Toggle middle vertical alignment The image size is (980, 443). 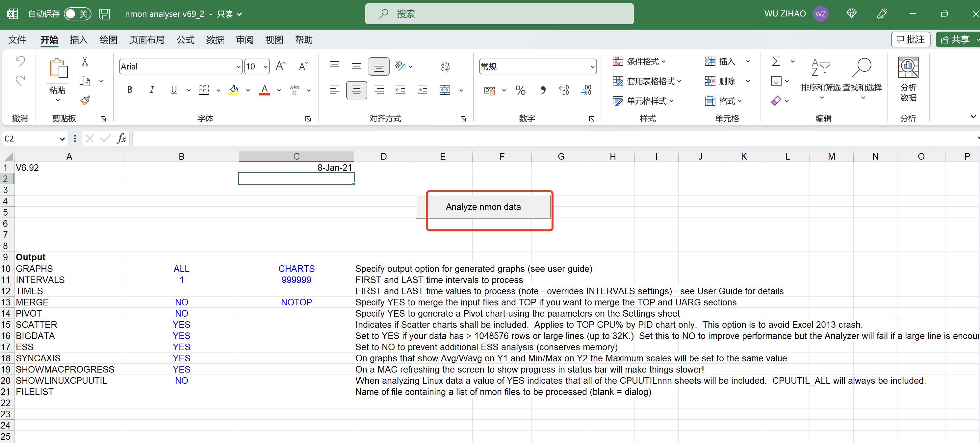click(x=356, y=66)
